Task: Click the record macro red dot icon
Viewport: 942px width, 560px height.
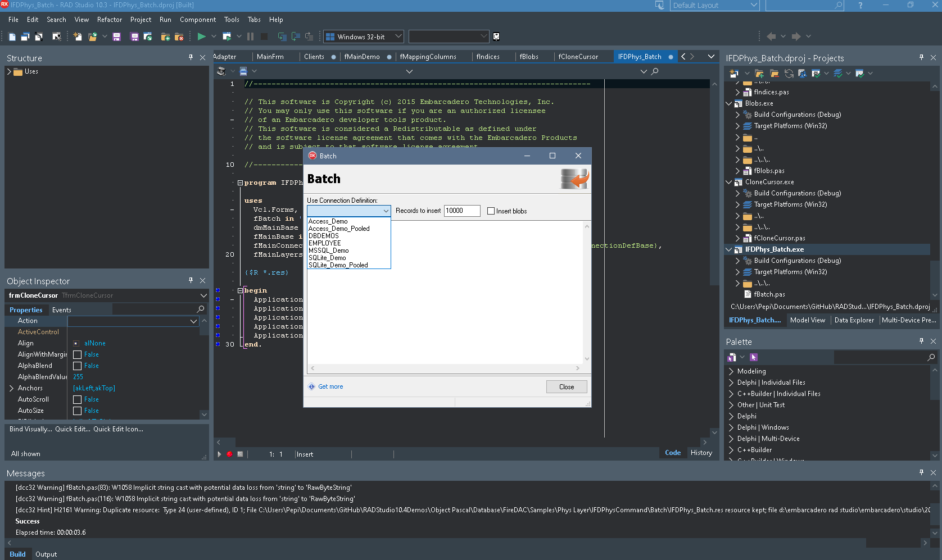Action: pos(229,454)
